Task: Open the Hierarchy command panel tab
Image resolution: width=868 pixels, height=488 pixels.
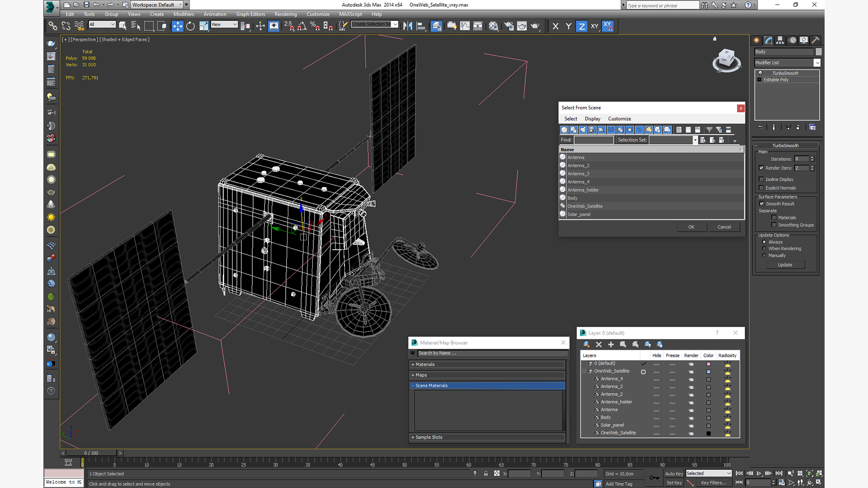Action: (780, 40)
